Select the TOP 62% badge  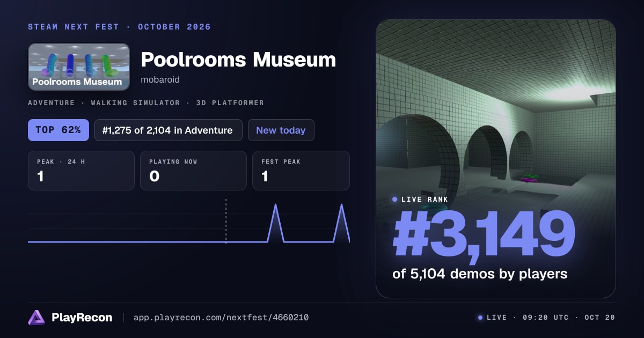58,130
